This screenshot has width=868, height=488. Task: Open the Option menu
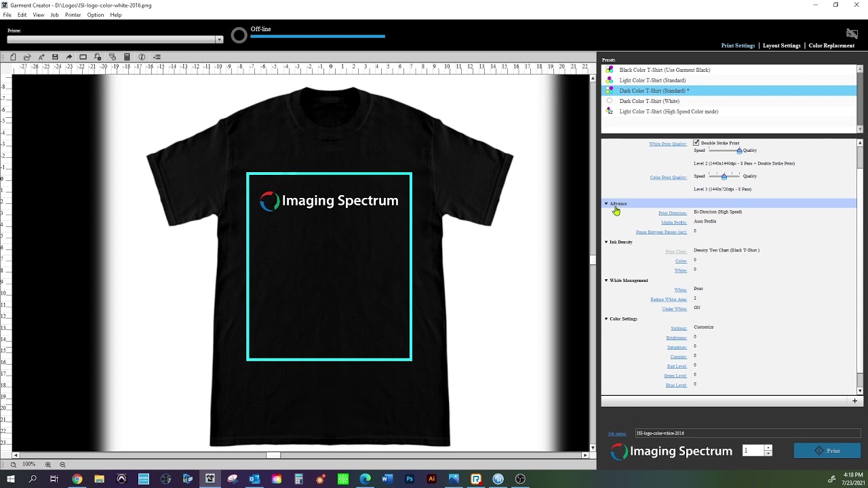96,15
